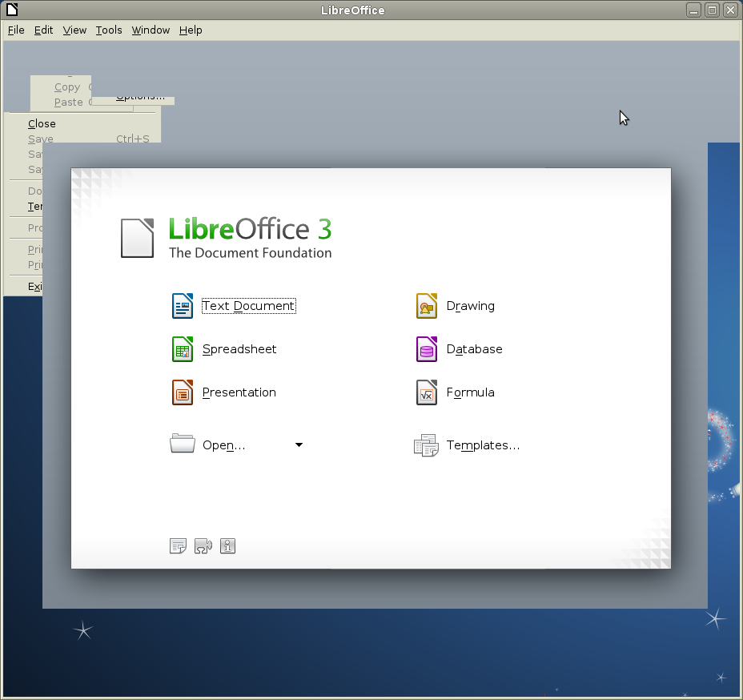Click the Templates stacked-pages icon
Image resolution: width=743 pixels, height=700 pixels.
coord(426,445)
